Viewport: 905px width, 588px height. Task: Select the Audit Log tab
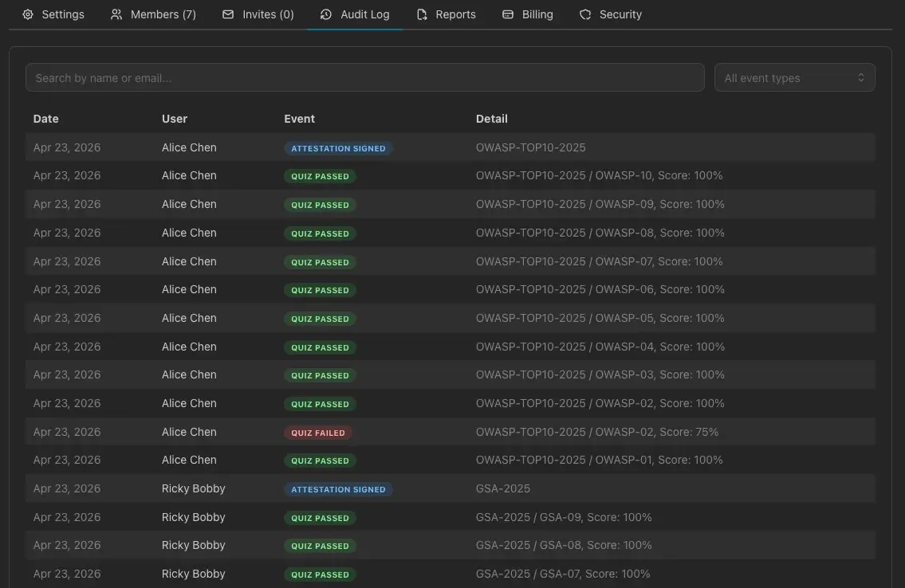pos(355,14)
